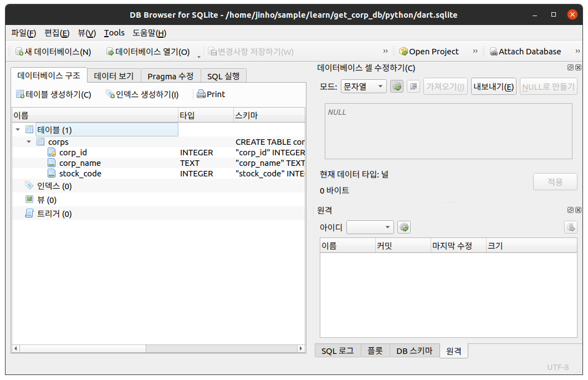Screen dimensions: 588x380
Task: Close the 원격 panel
Action: pyautogui.click(x=578, y=210)
